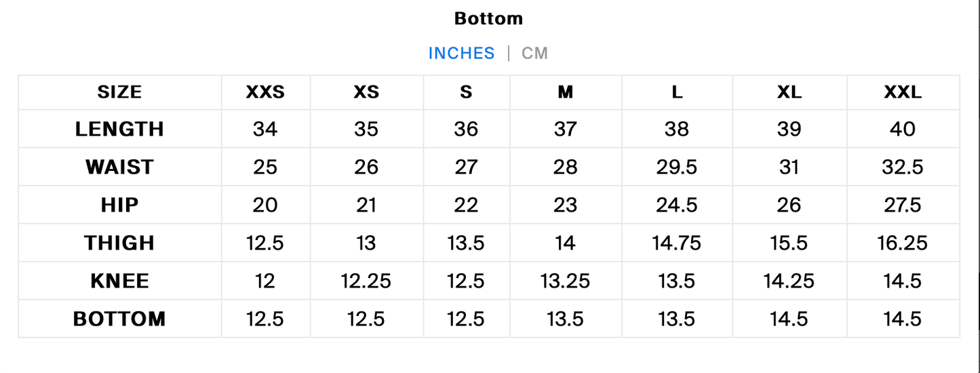Image resolution: width=980 pixels, height=373 pixels.
Task: Click the 32.5 waist value for XXL
Action: [903, 167]
